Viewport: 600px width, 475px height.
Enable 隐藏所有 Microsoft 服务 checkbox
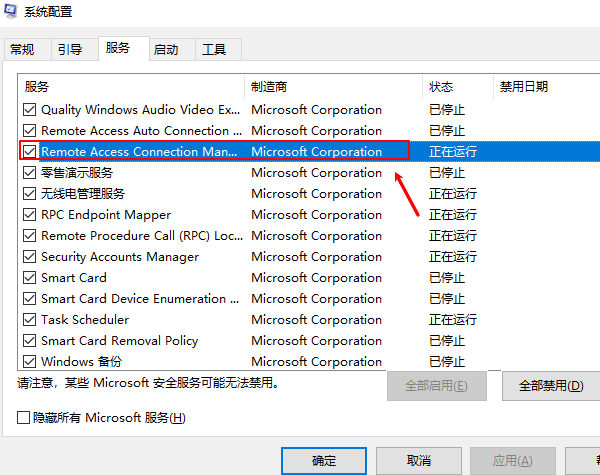pyautogui.click(x=24, y=417)
